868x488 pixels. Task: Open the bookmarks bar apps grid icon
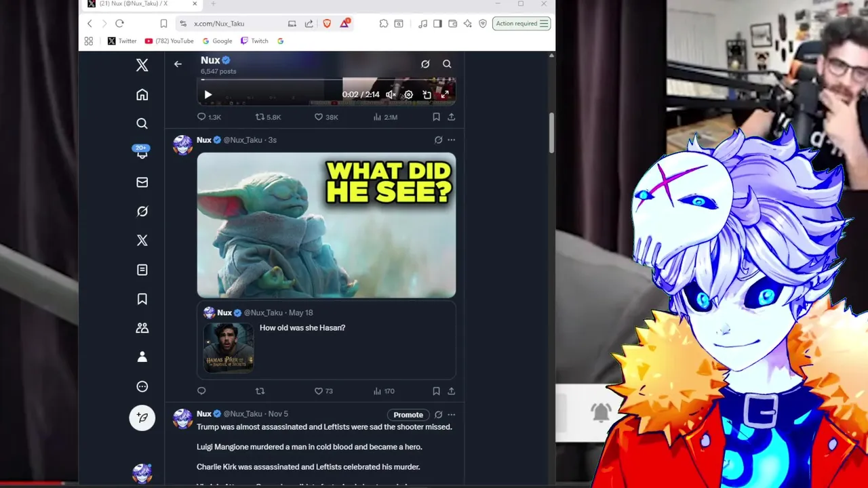[x=88, y=41]
